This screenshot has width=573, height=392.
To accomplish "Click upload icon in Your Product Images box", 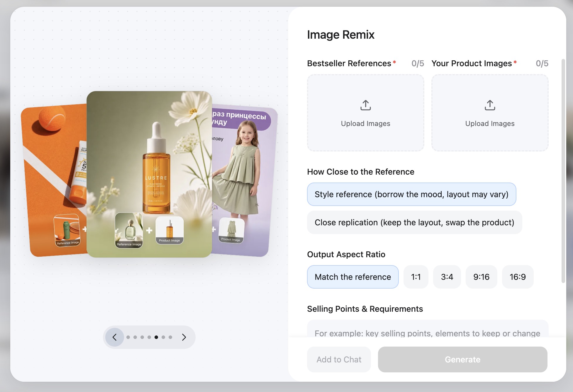I will click(490, 105).
